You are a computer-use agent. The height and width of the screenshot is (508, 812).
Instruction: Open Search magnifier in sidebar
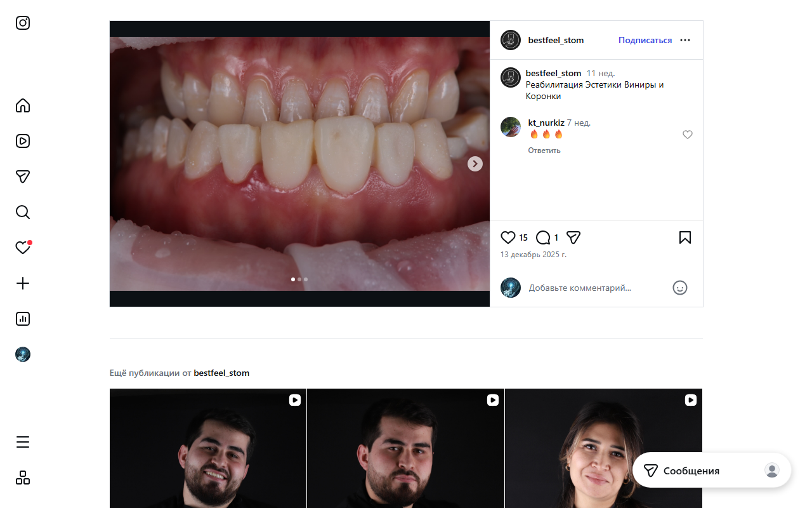click(23, 212)
